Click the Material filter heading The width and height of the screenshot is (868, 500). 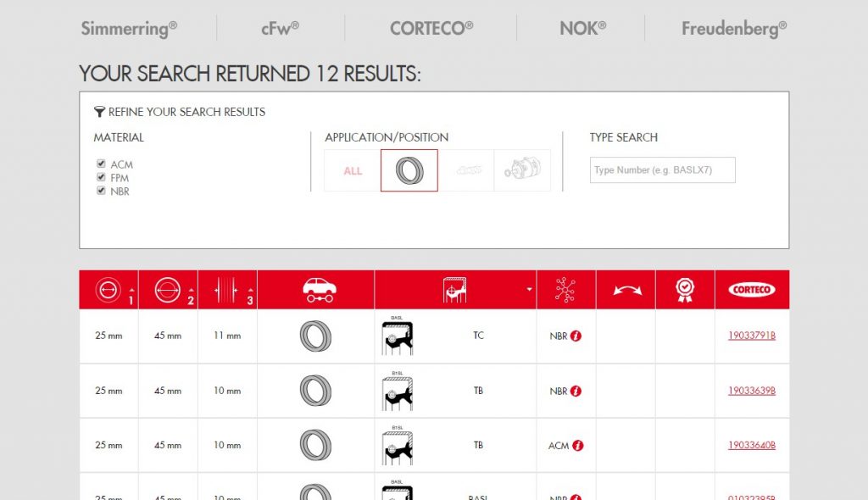tap(119, 137)
